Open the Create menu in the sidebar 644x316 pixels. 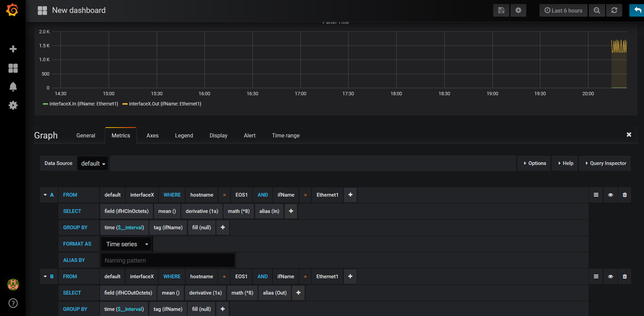pos(13,49)
